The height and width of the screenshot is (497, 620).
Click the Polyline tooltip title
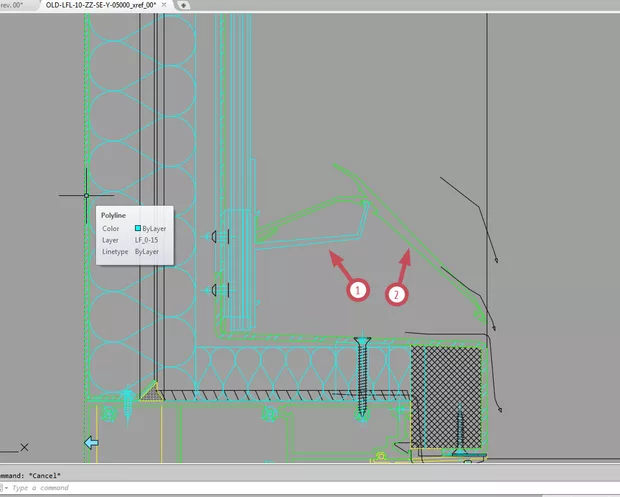coord(115,215)
